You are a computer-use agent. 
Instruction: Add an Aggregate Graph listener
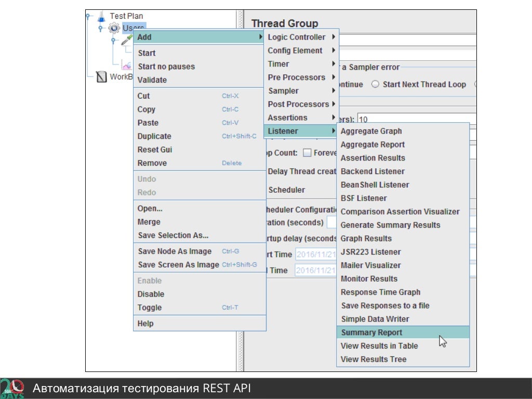(403, 131)
